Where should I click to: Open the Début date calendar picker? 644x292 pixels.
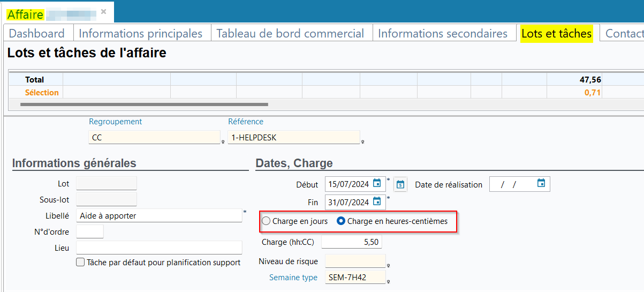click(377, 184)
